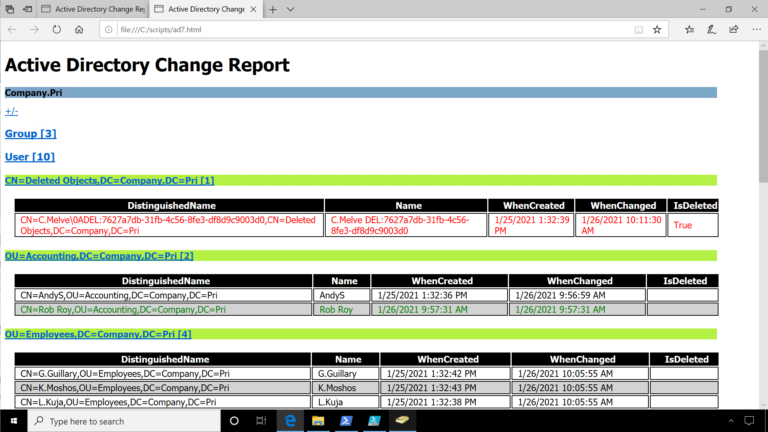Open Reading view icon in address bar
Viewport: 768px width, 432px height.
coord(639,29)
